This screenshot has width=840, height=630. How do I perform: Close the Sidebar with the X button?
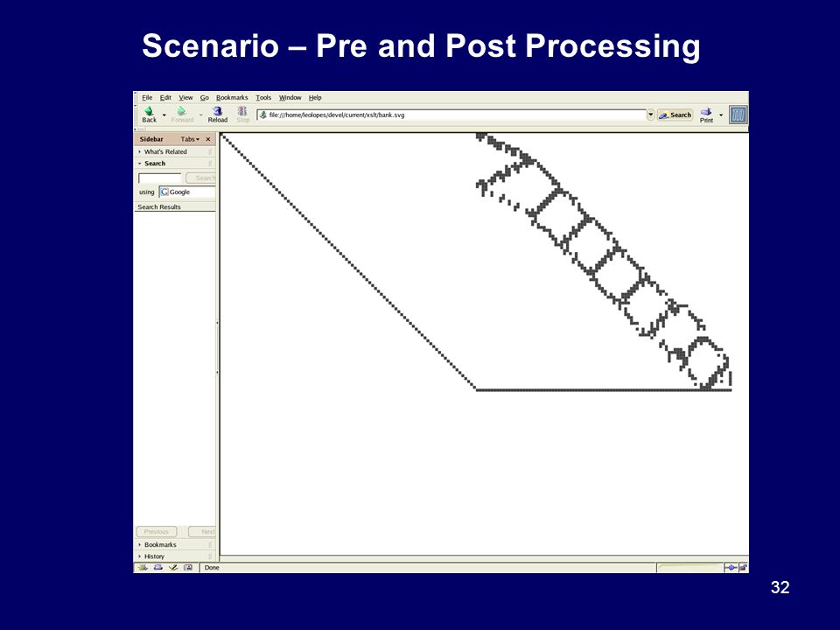tap(208, 139)
